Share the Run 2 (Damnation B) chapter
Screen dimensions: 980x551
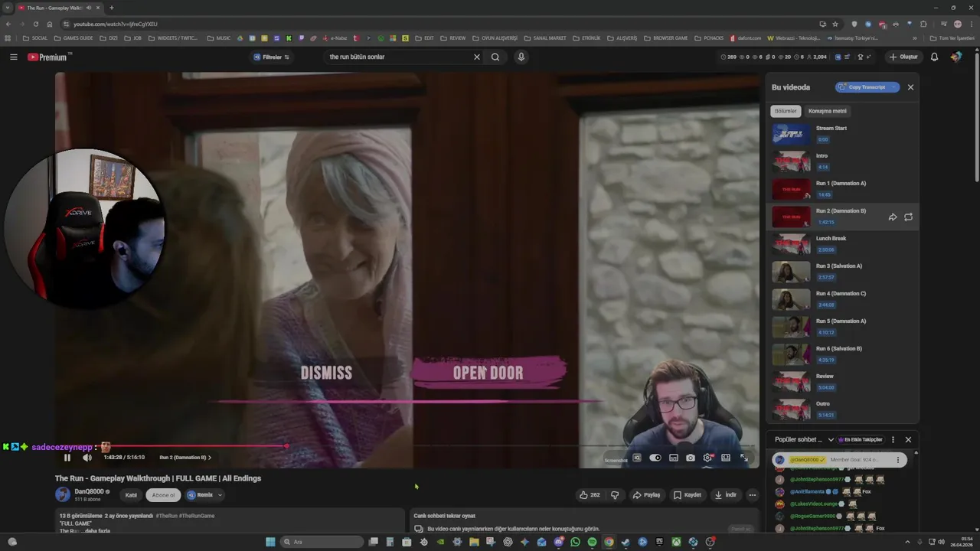click(x=893, y=217)
